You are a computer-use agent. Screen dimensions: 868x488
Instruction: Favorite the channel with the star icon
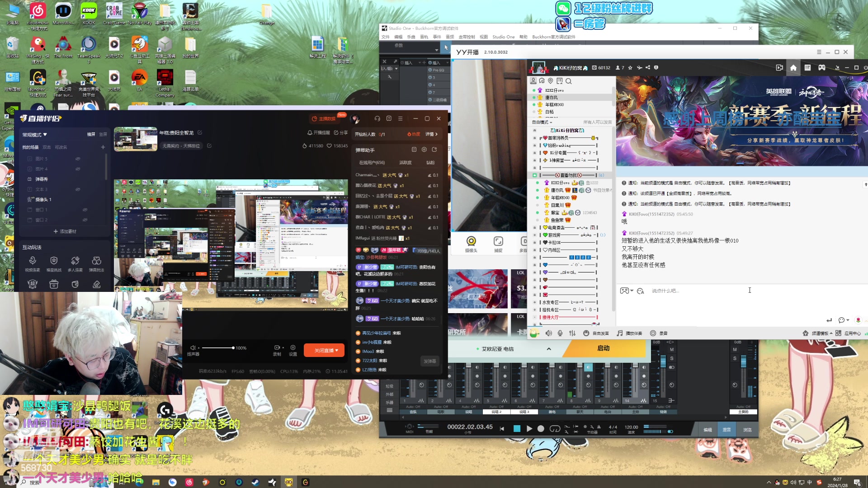(x=630, y=68)
